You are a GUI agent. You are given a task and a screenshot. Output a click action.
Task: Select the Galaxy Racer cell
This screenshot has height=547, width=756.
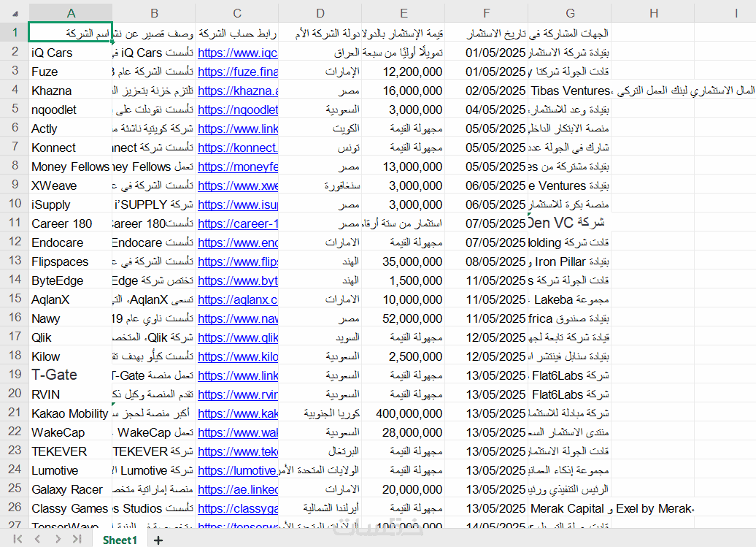click(71, 489)
